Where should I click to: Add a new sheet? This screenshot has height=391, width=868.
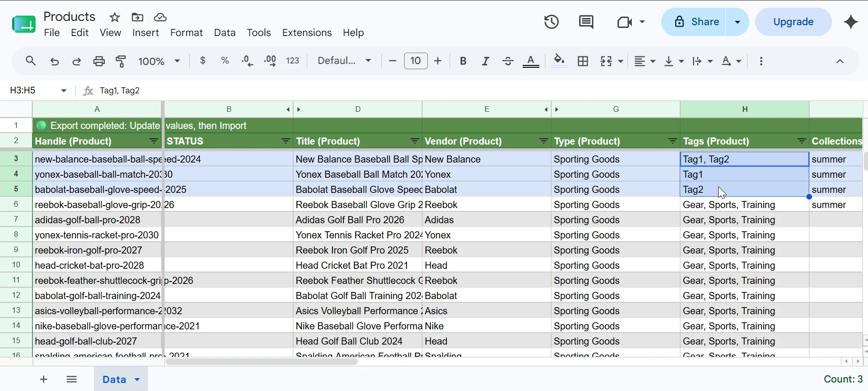44,379
